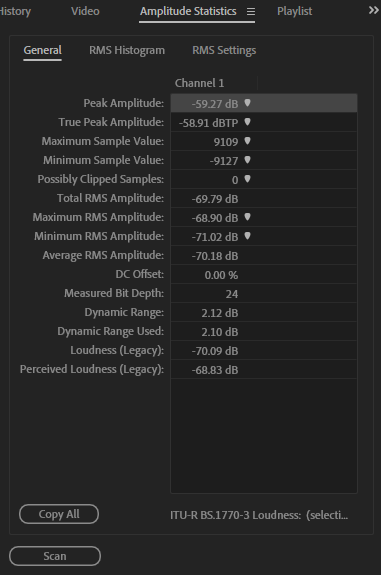Select the Channel 1 column header
This screenshot has height=575, width=381.
pos(199,83)
